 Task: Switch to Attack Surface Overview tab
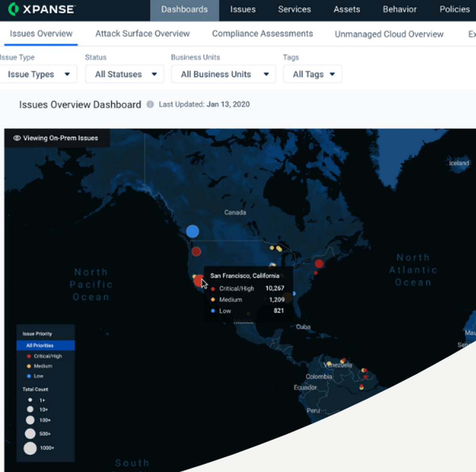point(142,34)
